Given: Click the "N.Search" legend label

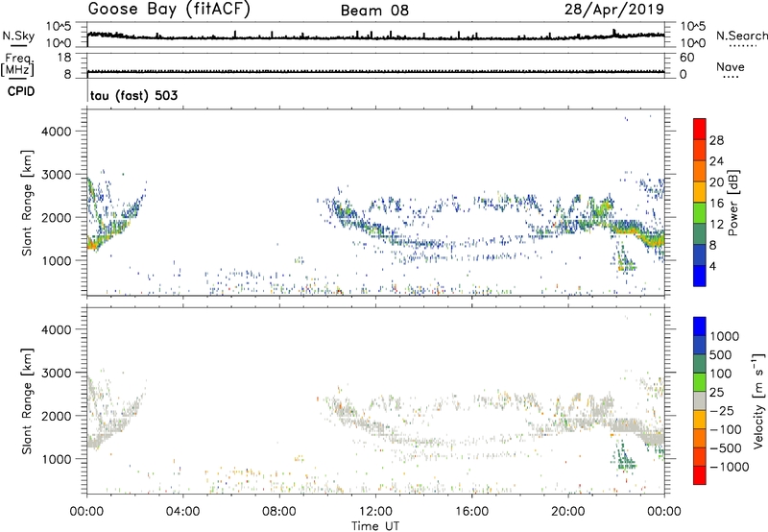Looking at the screenshot, I should (741, 36).
